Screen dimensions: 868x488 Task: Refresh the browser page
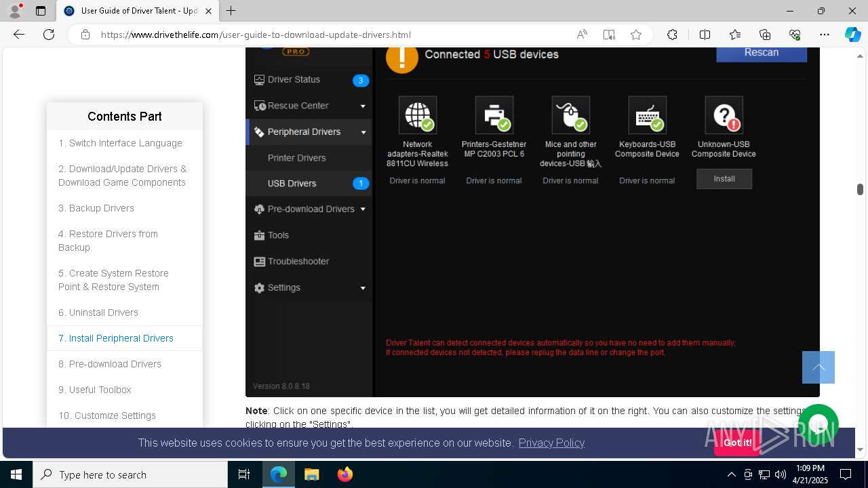coord(49,35)
